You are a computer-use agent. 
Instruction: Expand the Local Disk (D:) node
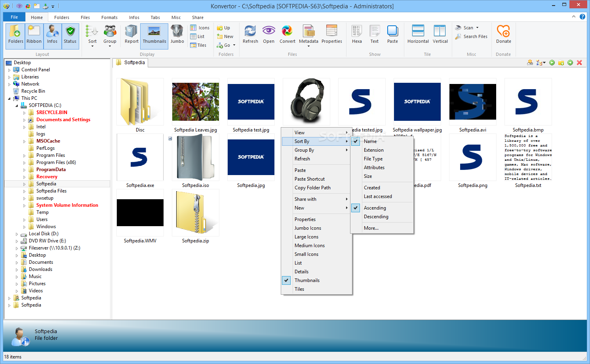17,234
